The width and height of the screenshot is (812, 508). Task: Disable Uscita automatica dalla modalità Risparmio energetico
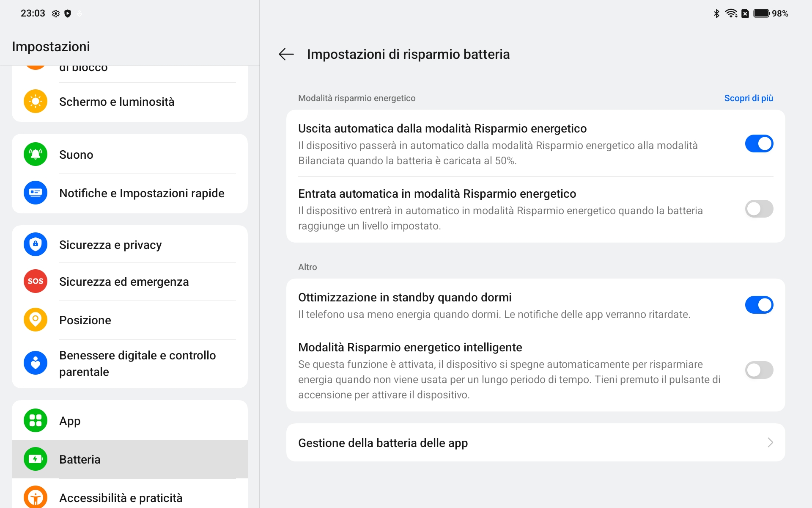click(x=759, y=144)
